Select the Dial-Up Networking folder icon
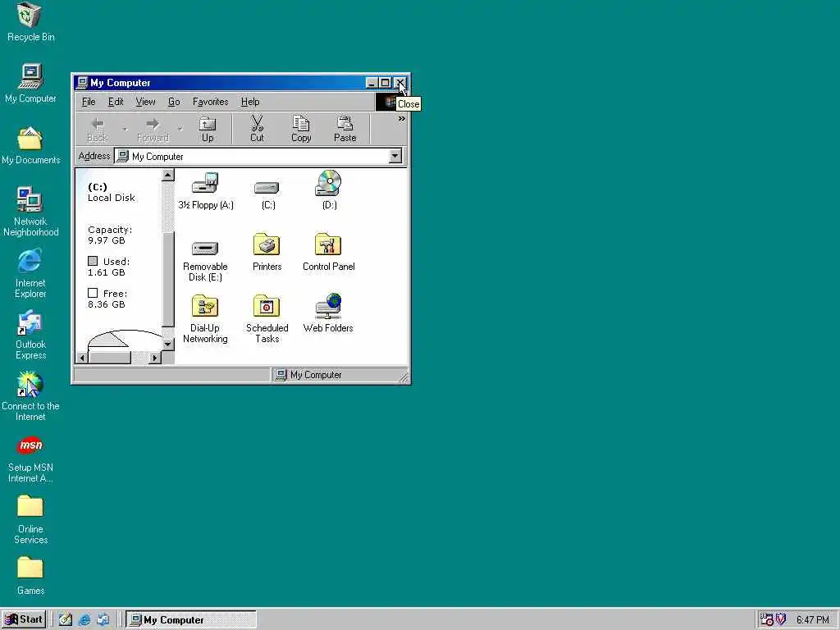Image resolution: width=840 pixels, height=630 pixels. [205, 319]
